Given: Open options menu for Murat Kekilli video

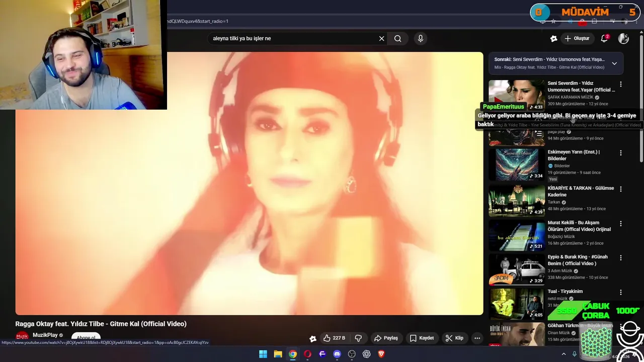Looking at the screenshot, I should (x=620, y=223).
